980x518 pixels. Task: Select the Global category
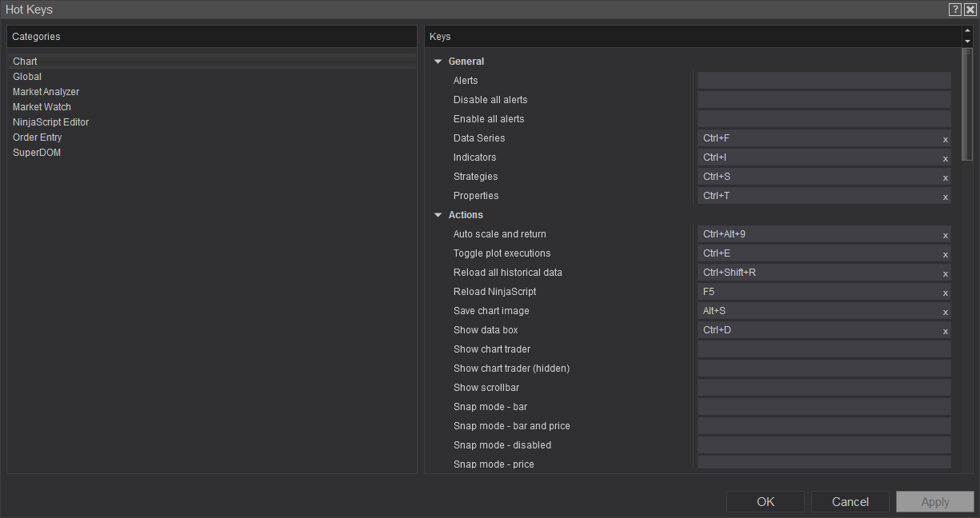(27, 77)
